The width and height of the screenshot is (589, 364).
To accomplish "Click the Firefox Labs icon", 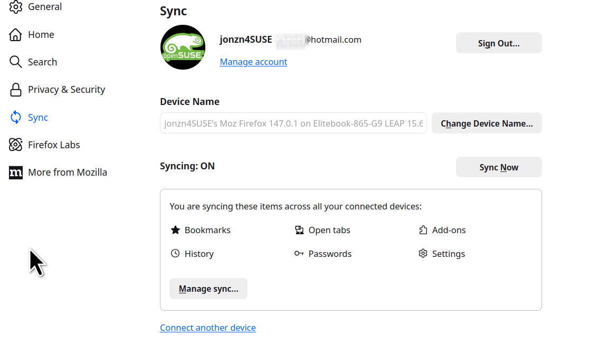I will pyautogui.click(x=16, y=145).
